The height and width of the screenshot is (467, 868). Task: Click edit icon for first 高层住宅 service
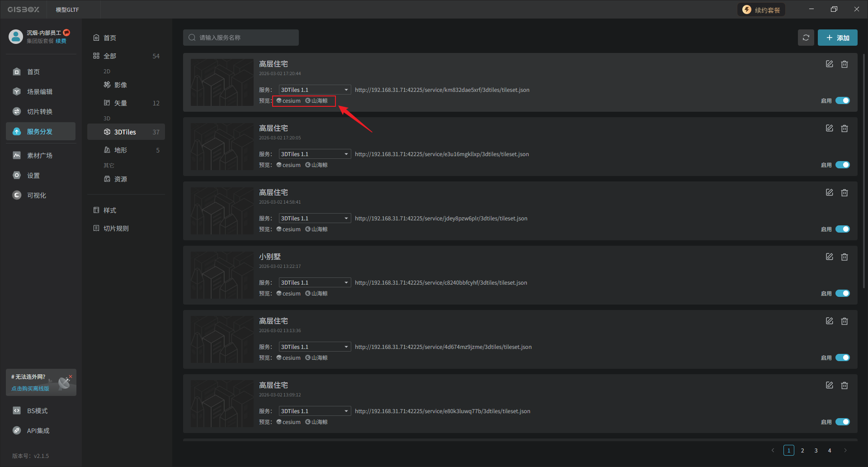pyautogui.click(x=829, y=64)
